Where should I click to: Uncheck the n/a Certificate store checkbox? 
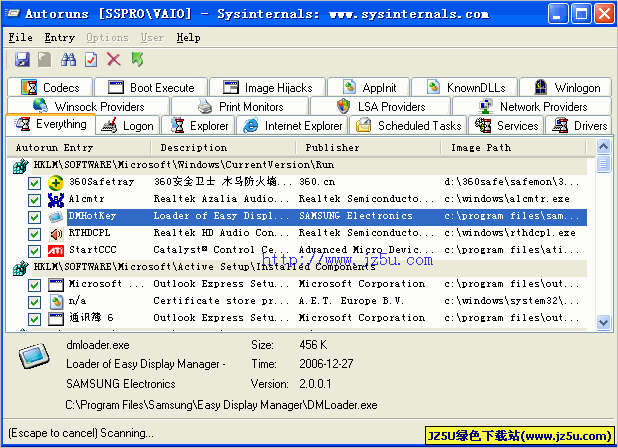[34, 302]
